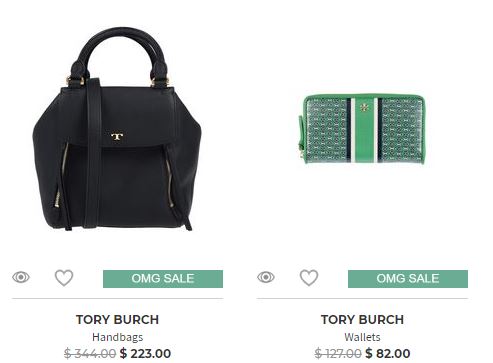Image resolution: width=493 pixels, height=363 pixels.
Task: Click the green center stripe of the wallet
Action: (x=364, y=130)
